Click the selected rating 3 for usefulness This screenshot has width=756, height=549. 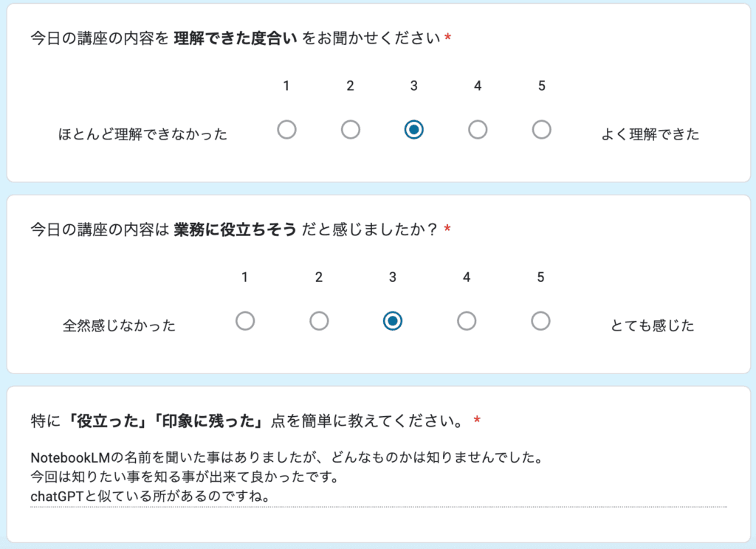pos(393,321)
